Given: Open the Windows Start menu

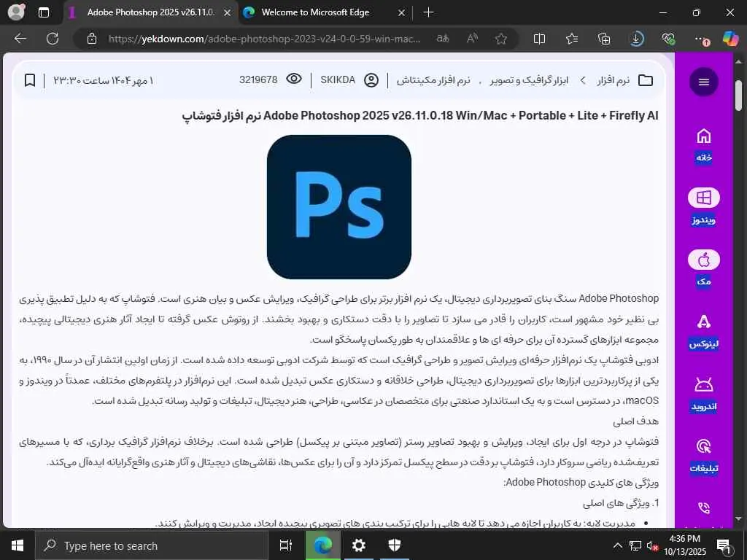Looking at the screenshot, I should (18, 545).
